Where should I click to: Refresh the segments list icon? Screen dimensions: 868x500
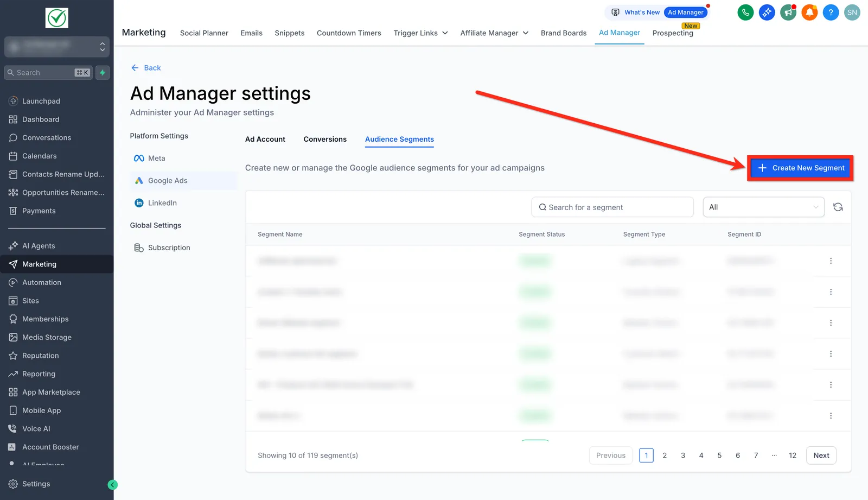point(838,207)
